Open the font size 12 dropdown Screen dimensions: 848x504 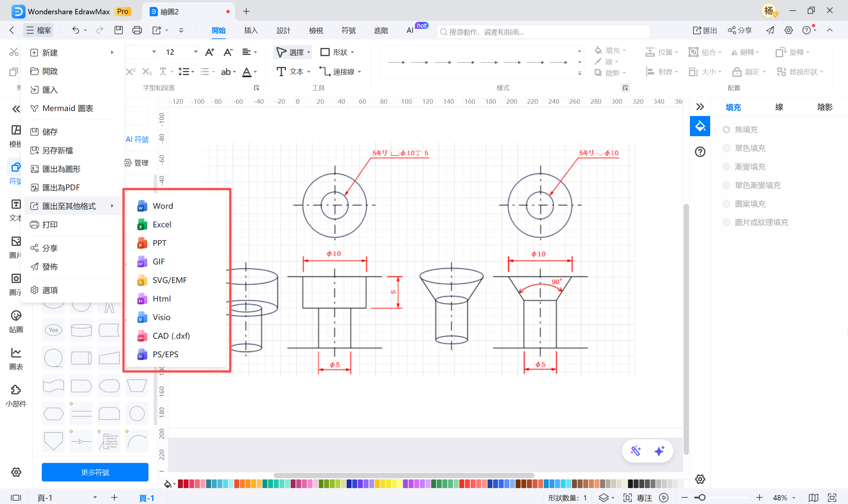(x=196, y=52)
